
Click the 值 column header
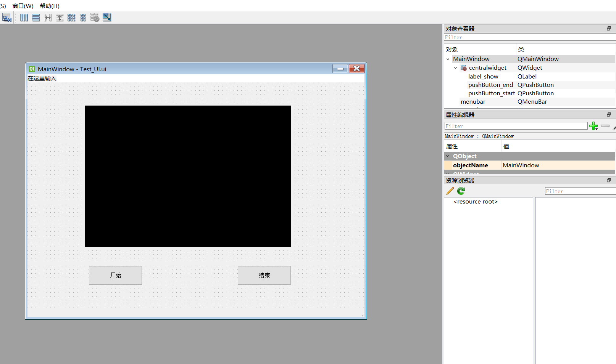click(558, 146)
